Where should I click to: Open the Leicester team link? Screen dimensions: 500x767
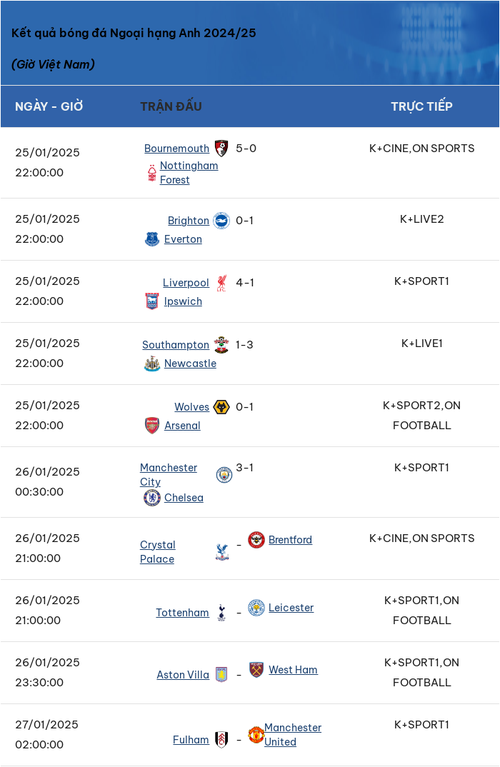(x=291, y=608)
